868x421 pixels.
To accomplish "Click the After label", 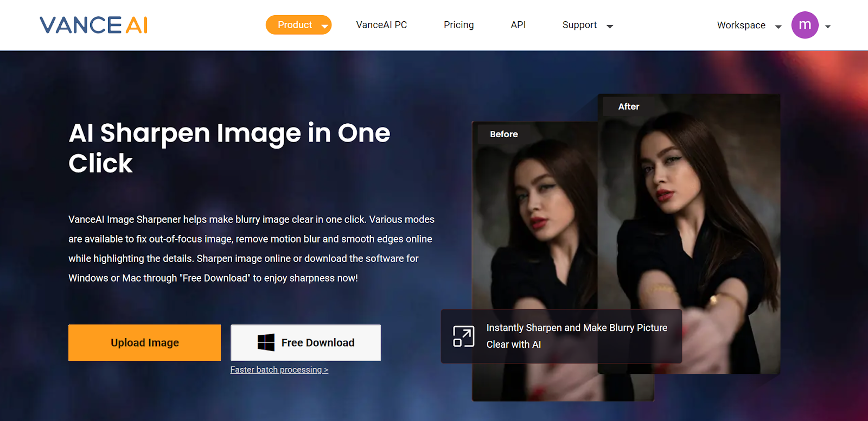I will pos(629,106).
